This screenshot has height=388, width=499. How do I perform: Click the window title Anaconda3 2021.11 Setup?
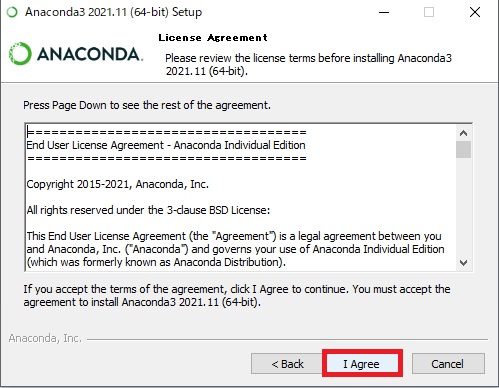pos(113,12)
